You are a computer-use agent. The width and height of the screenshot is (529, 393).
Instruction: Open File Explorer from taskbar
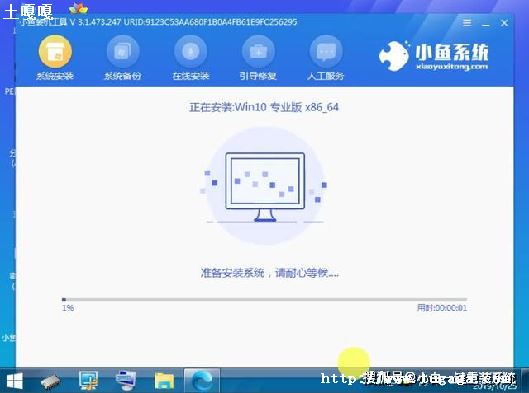[x=164, y=381]
